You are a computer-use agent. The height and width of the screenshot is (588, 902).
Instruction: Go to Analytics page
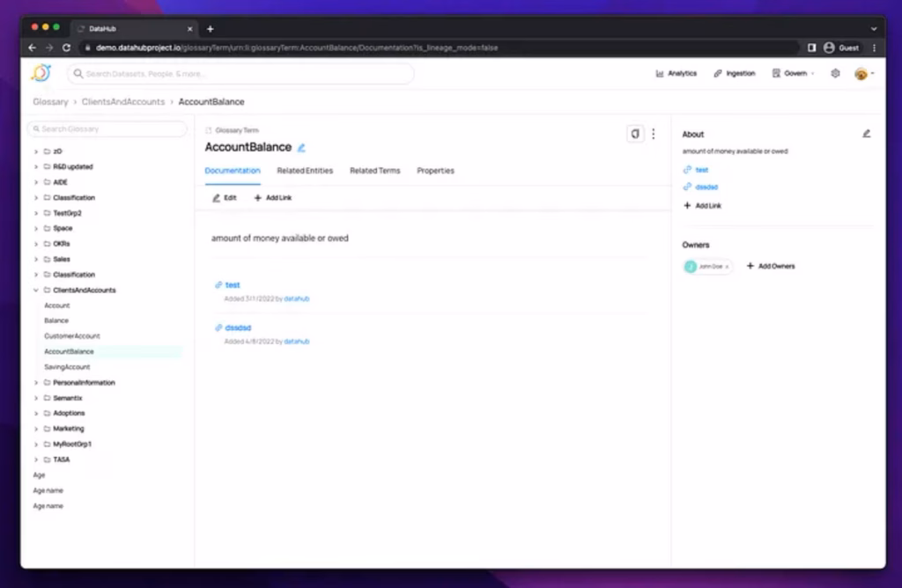tap(676, 74)
